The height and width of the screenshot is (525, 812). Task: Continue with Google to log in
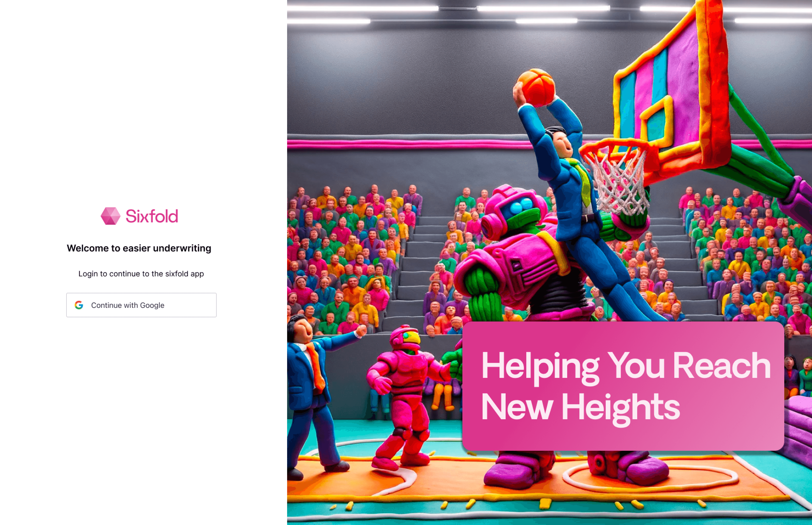click(141, 305)
